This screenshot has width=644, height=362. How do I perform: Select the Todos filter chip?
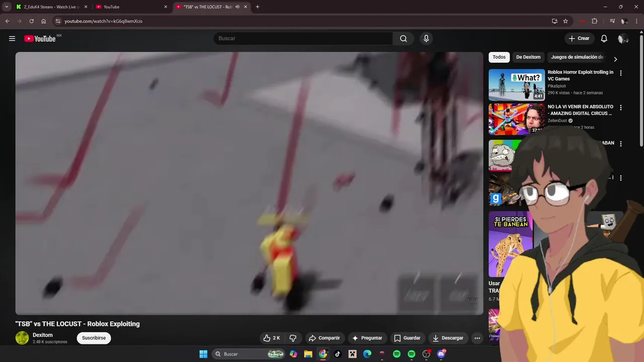pos(499,57)
